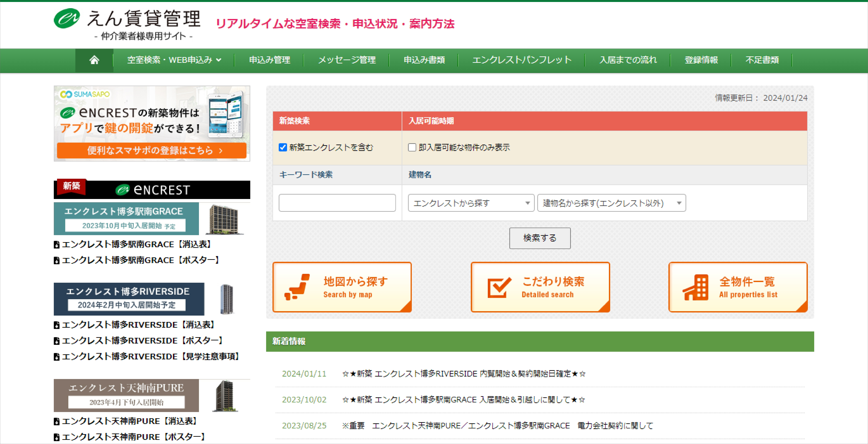Click file icon beside 博多駅南GRACE【消込表】
This screenshot has width=868, height=444.
pos(57,245)
